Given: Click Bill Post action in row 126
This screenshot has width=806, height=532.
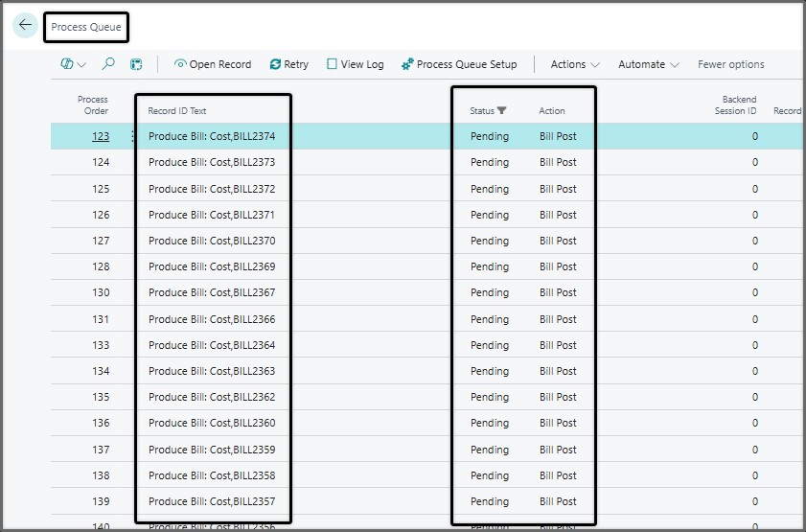Looking at the screenshot, I should coord(558,215).
